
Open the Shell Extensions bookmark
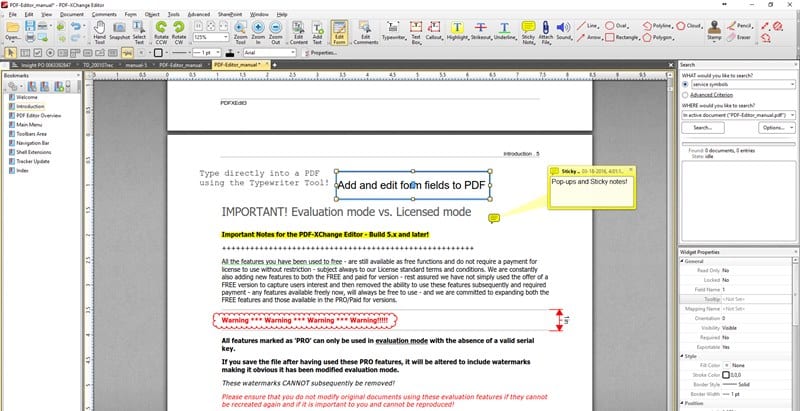(x=34, y=152)
